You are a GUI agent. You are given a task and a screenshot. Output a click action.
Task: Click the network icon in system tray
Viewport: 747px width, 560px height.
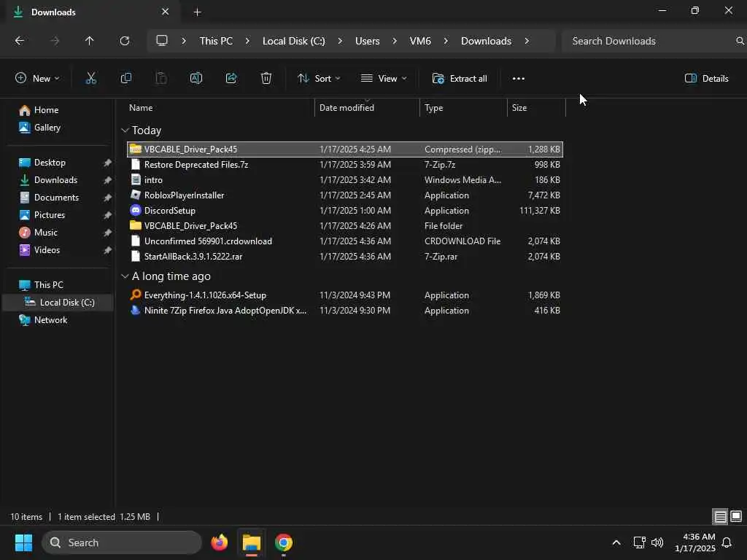639,542
